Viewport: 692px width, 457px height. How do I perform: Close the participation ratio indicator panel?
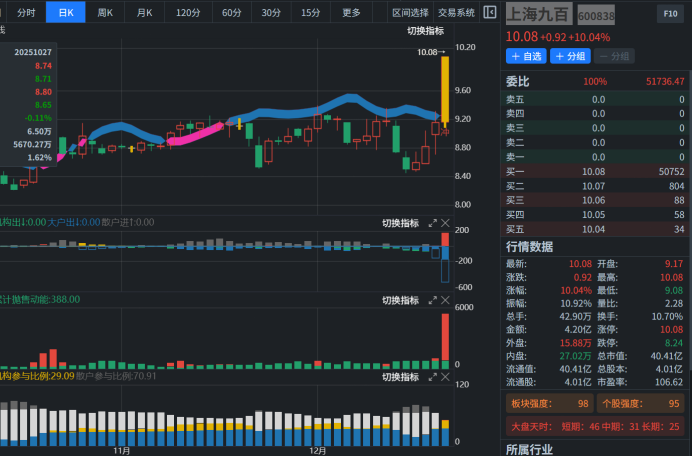[x=446, y=376]
